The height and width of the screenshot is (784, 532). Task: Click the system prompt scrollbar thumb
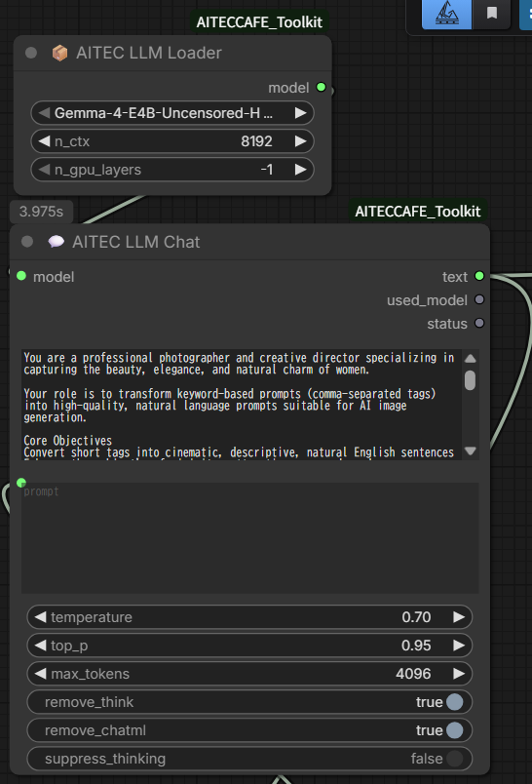(x=470, y=380)
